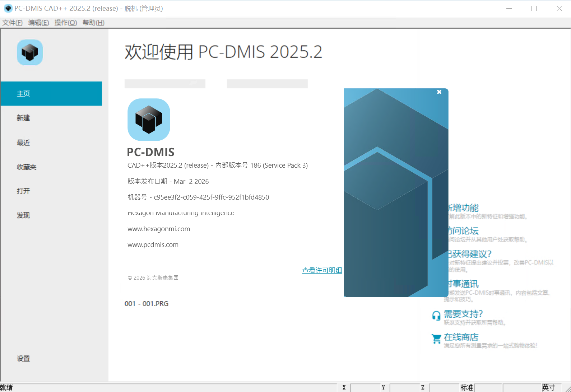571x392 pixels.
Task: Click the Z coordinate field in status bar
Action: point(444,388)
